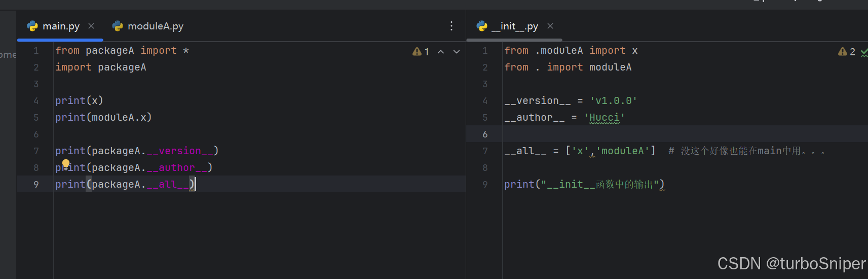Click the warning indicator in main.py editor
This screenshot has height=279, width=868.
pos(421,52)
